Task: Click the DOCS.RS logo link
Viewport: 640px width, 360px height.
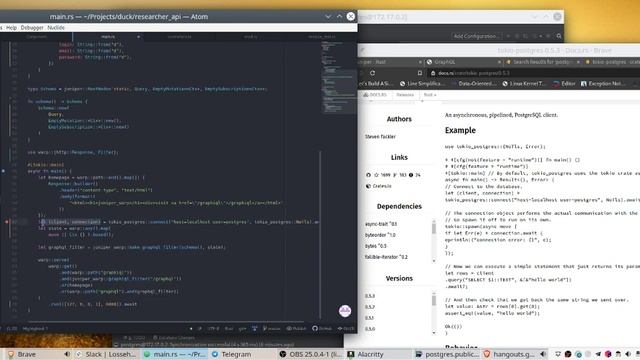Action: point(375,95)
